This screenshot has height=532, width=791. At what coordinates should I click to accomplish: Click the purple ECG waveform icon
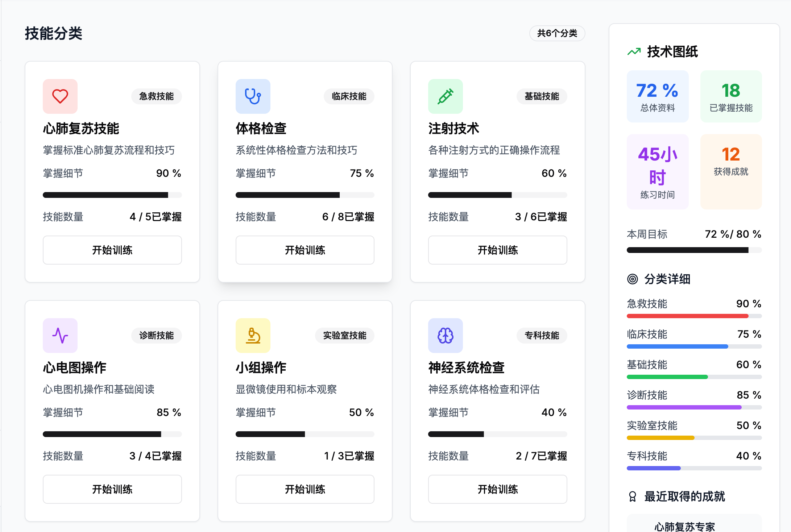click(60, 336)
